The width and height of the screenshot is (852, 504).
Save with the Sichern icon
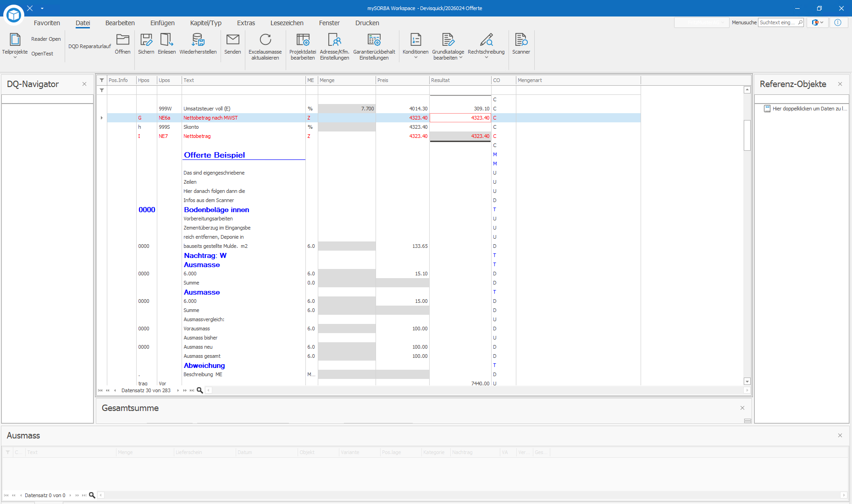[146, 39]
